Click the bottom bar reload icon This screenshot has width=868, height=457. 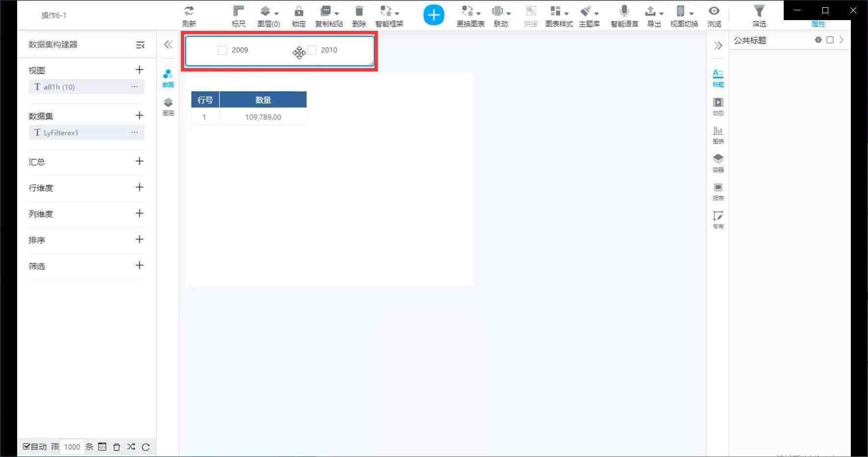click(146, 447)
